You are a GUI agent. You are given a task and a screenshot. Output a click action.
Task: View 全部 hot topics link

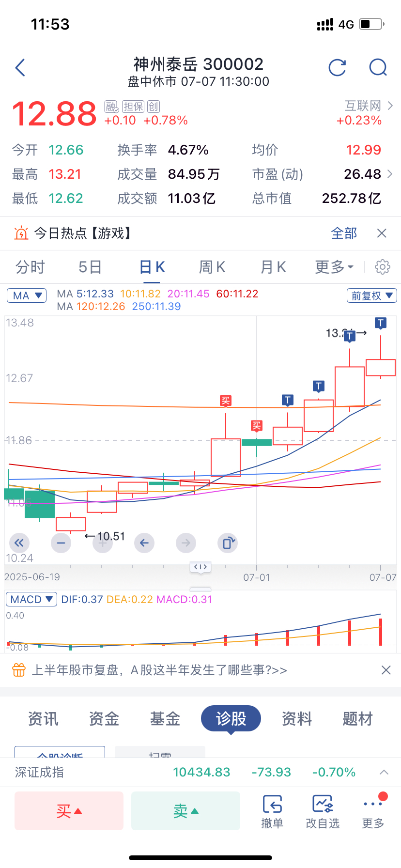pos(344,233)
